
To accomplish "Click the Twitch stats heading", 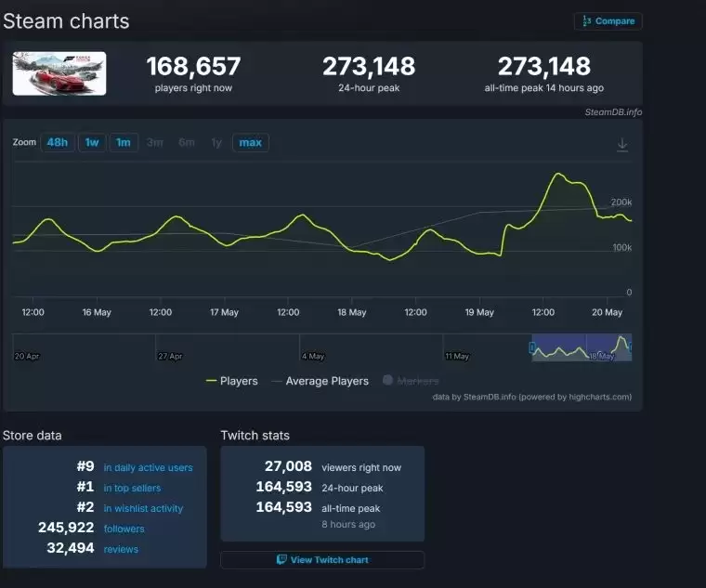I will tap(255, 436).
